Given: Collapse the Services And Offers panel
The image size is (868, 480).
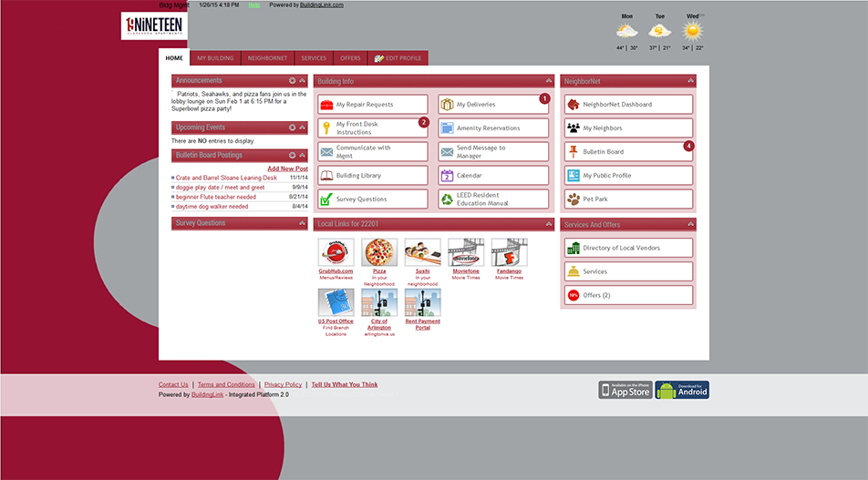Looking at the screenshot, I should click(690, 224).
